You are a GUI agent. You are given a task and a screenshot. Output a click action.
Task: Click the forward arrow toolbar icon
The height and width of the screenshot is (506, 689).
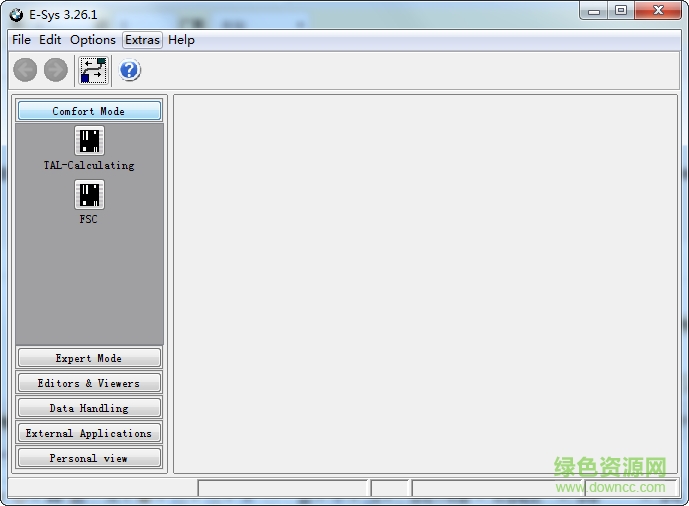click(x=56, y=70)
